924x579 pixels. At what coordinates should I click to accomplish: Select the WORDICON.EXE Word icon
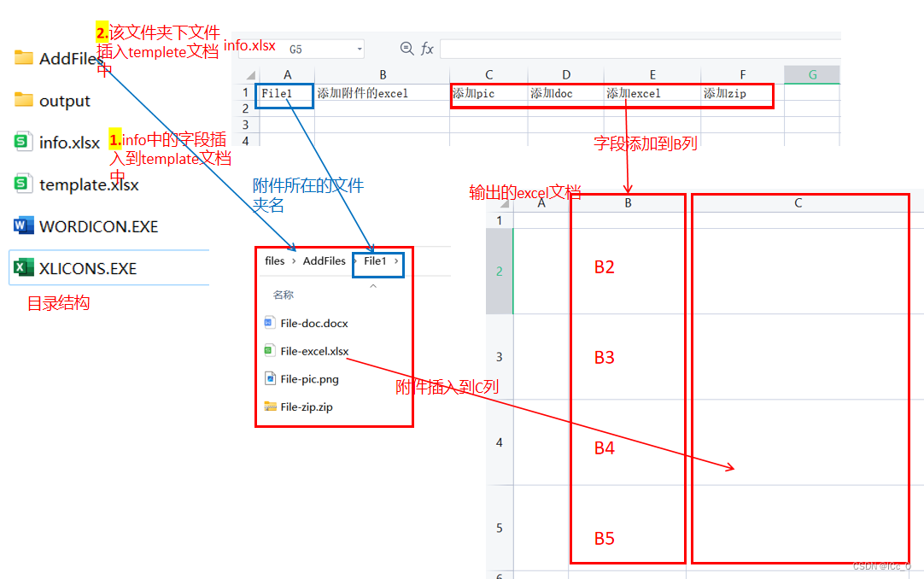pos(24,225)
